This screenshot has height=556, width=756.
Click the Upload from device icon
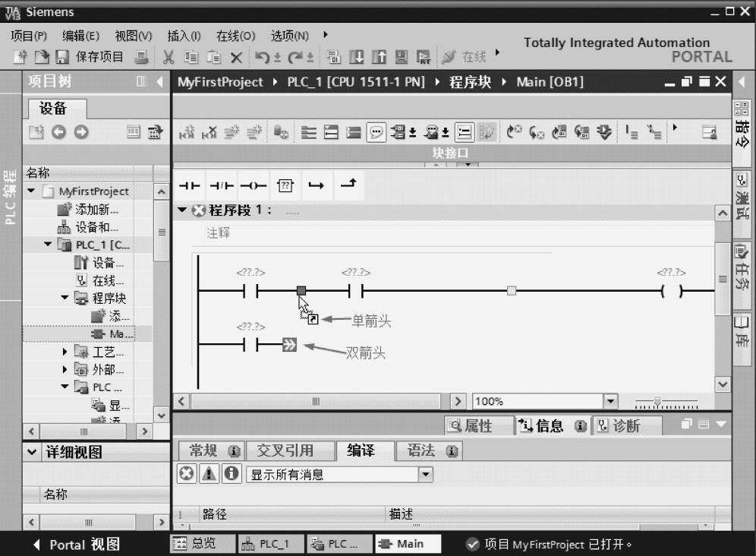point(379,58)
